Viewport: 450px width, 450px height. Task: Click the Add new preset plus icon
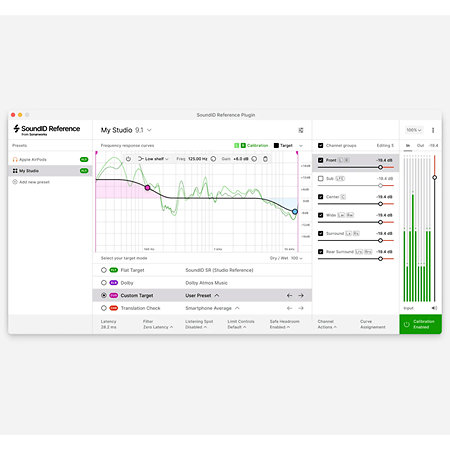coord(15,182)
